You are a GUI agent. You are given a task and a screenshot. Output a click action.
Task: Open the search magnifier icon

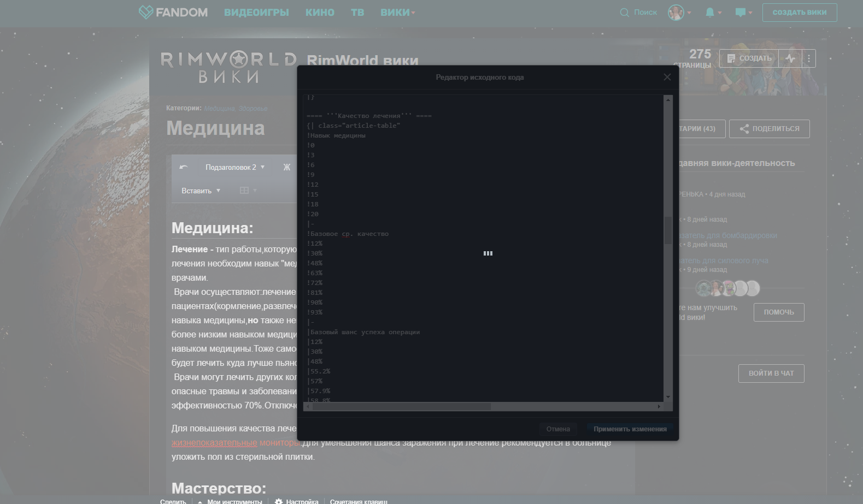click(x=624, y=12)
